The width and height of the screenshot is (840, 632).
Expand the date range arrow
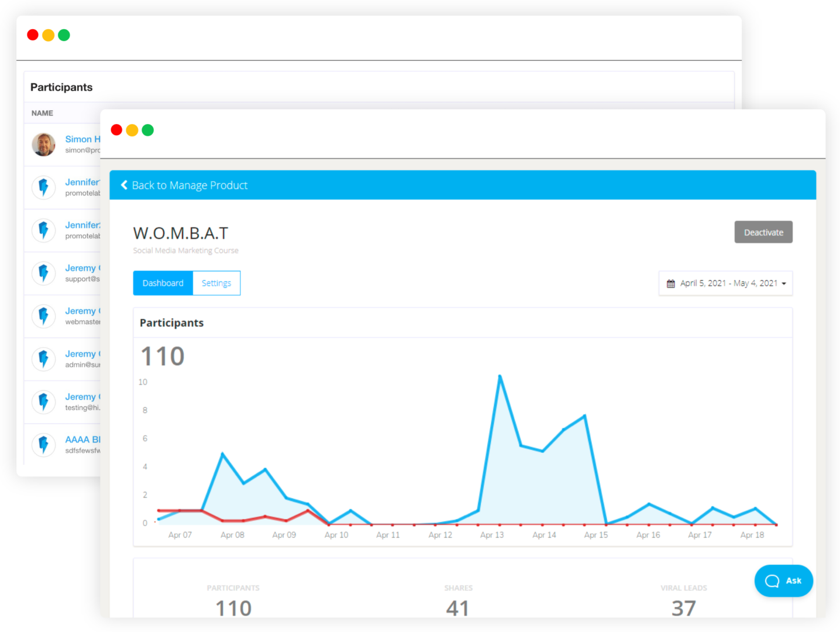[x=784, y=283]
